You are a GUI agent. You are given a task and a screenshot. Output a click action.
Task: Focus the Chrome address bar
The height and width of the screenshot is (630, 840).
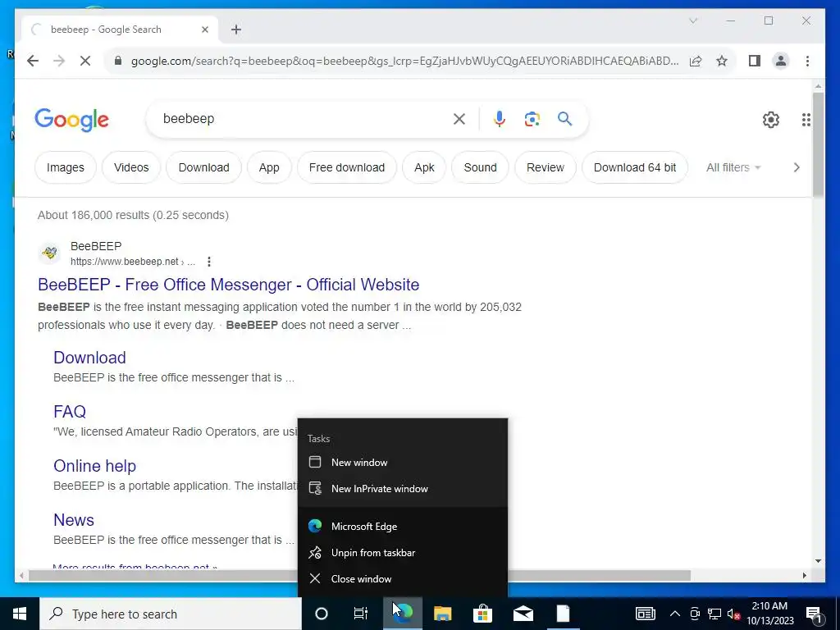click(404, 61)
